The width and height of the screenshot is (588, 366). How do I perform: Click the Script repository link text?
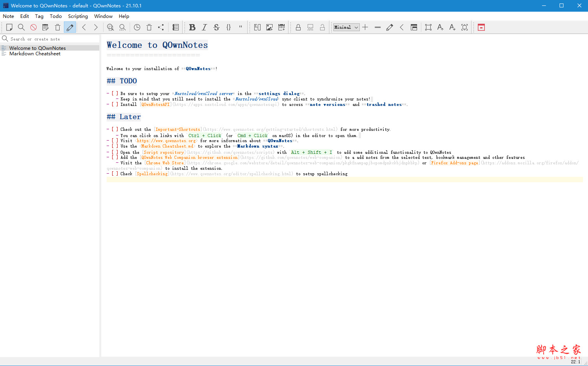pyautogui.click(x=164, y=153)
